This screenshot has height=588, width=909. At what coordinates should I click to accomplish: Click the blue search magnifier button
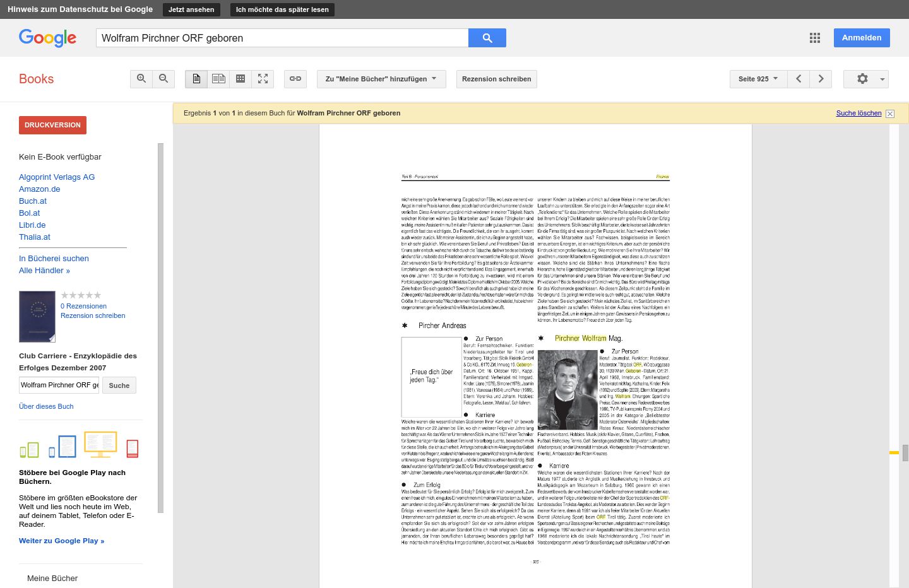[487, 38]
